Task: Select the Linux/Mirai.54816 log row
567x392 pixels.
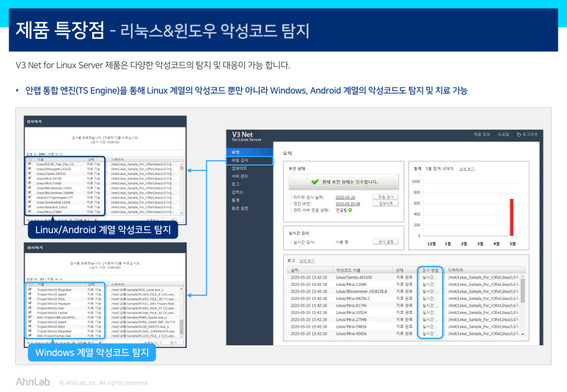Action: 404,327
